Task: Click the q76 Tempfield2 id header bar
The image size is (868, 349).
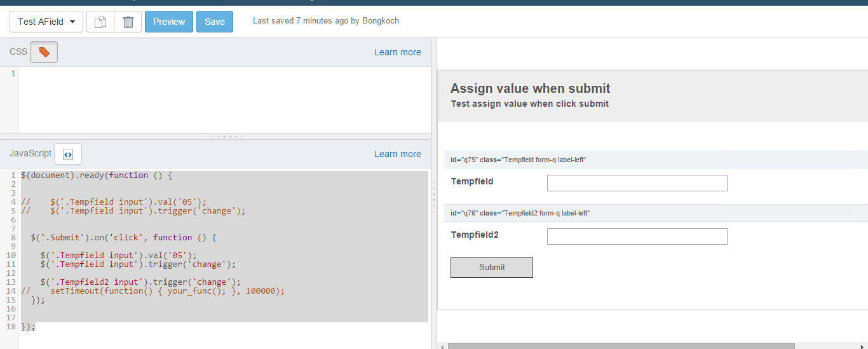Action: (656, 213)
